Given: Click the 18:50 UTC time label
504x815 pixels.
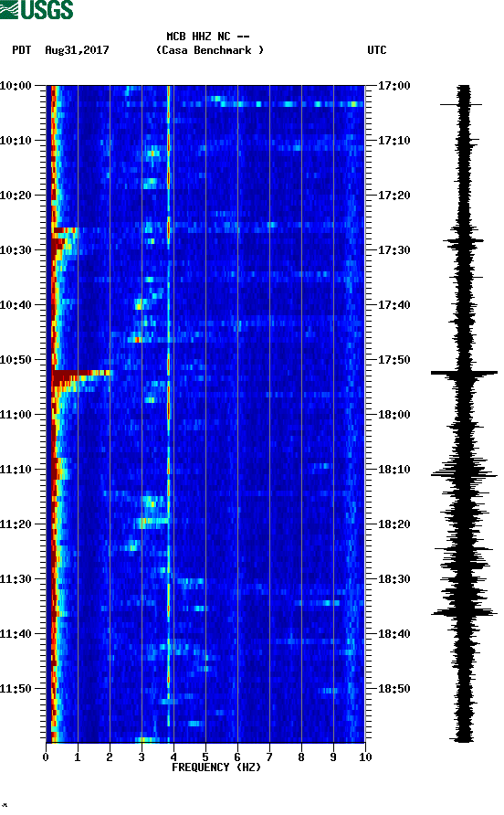Looking at the screenshot, I should tap(394, 689).
